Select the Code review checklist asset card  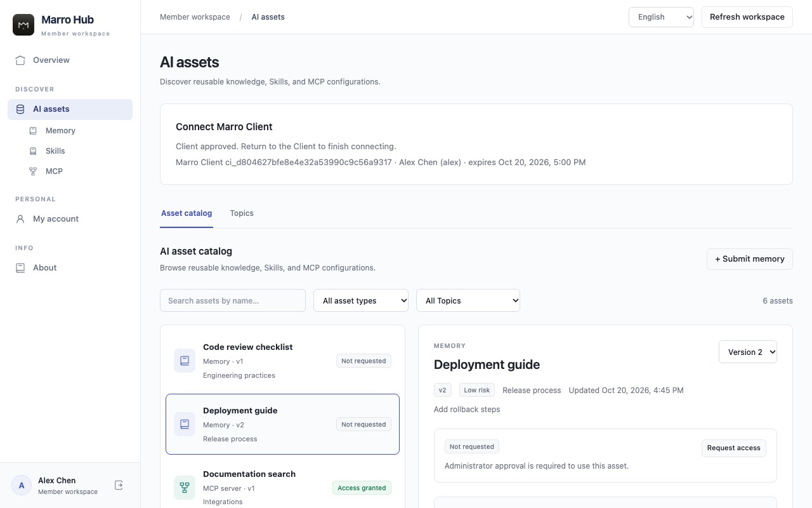coord(282,361)
